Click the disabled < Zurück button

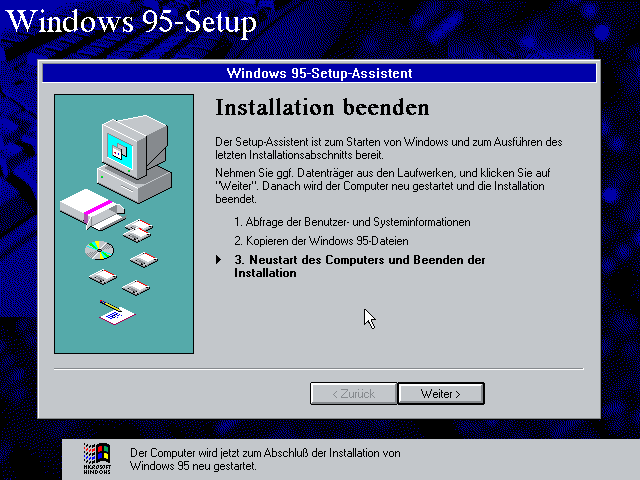tap(353, 393)
